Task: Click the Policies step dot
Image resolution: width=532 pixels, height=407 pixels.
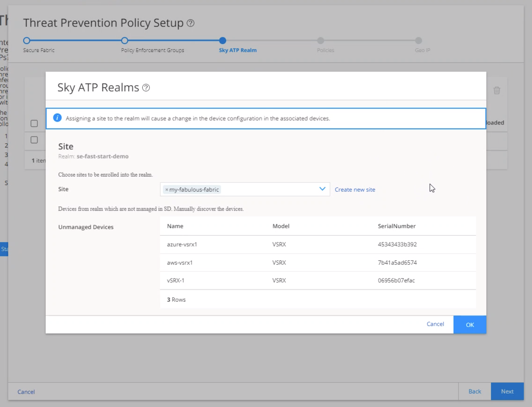Action: click(320, 41)
